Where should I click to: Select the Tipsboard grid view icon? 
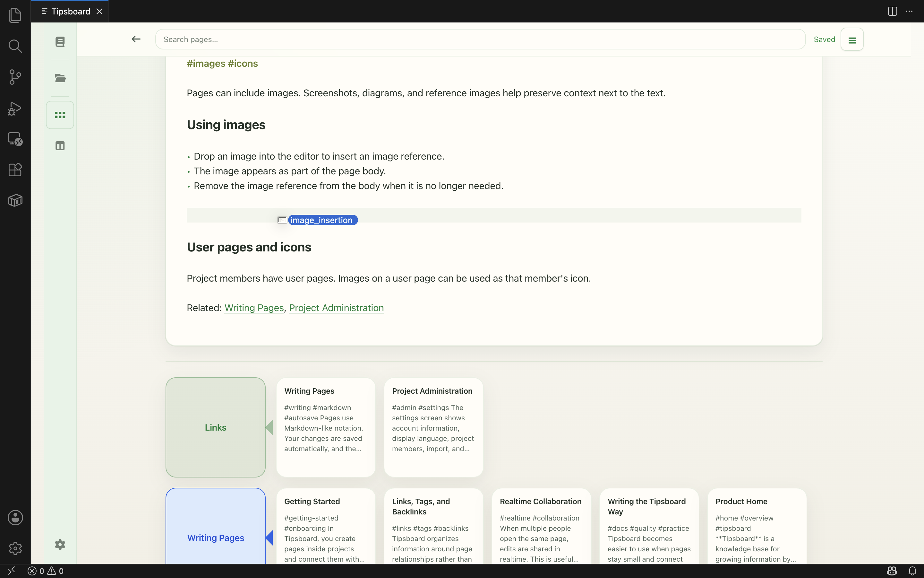60,115
